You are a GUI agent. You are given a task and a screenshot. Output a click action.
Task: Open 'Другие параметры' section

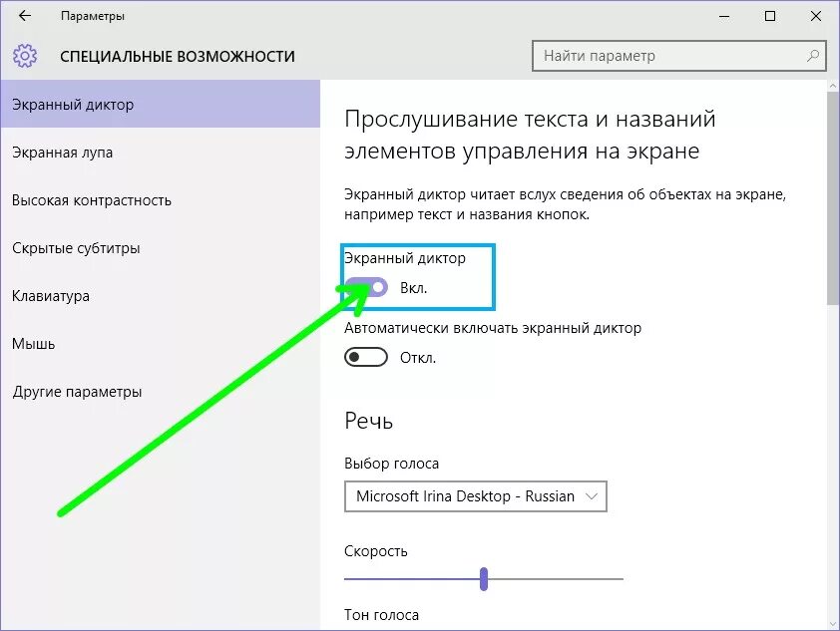[x=161, y=392]
